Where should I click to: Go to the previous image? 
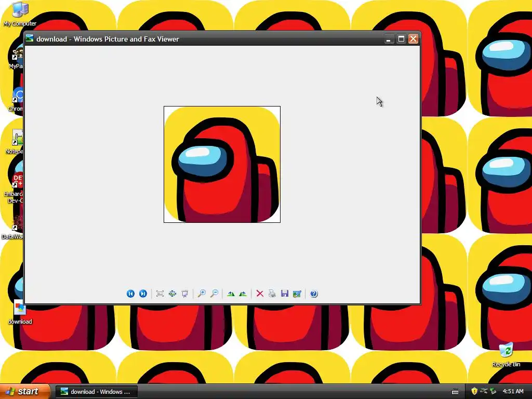130,294
